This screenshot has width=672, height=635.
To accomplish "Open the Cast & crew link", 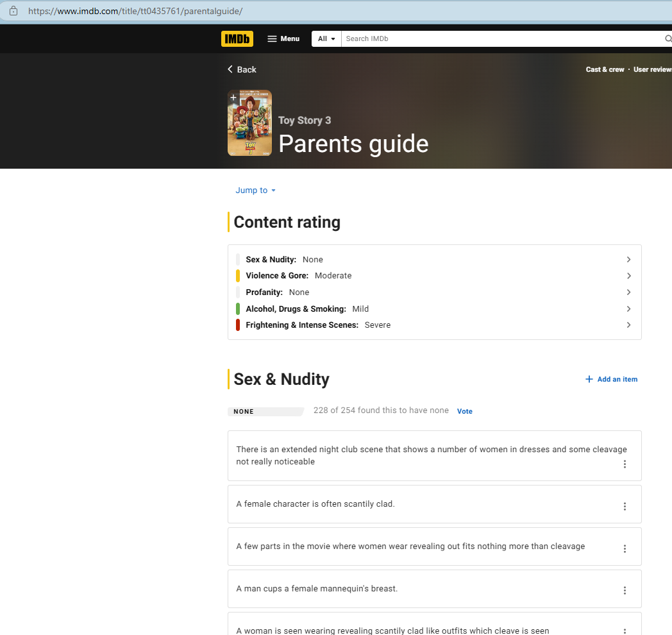I will tap(605, 69).
